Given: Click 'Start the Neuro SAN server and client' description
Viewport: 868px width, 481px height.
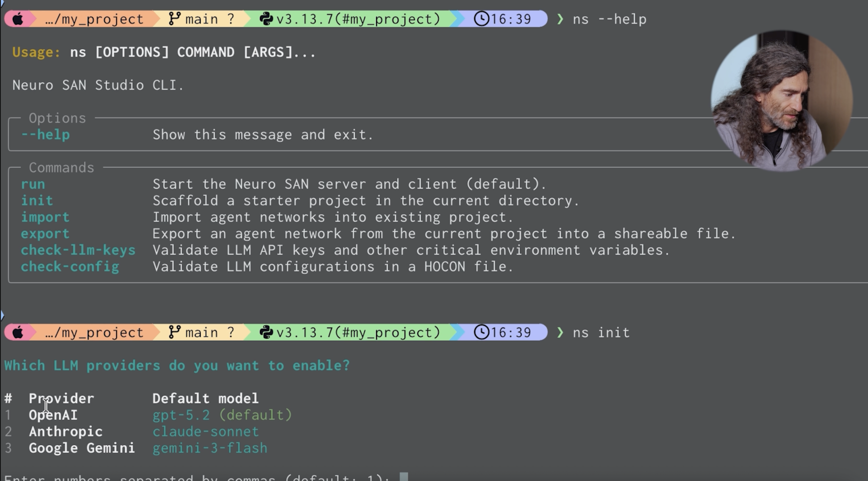Looking at the screenshot, I should (350, 184).
